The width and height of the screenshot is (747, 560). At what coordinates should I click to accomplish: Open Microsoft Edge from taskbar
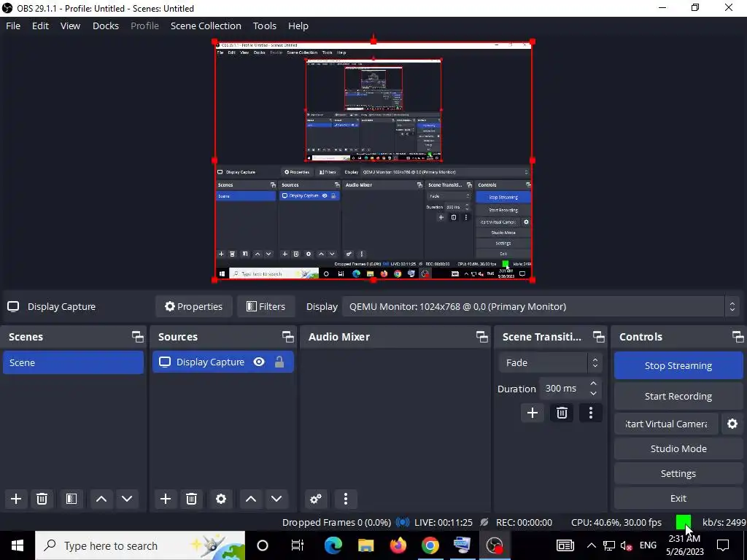[x=333, y=545]
